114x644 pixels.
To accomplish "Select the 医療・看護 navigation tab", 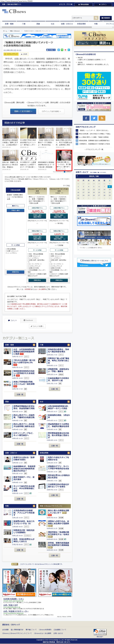I will coord(9,24).
